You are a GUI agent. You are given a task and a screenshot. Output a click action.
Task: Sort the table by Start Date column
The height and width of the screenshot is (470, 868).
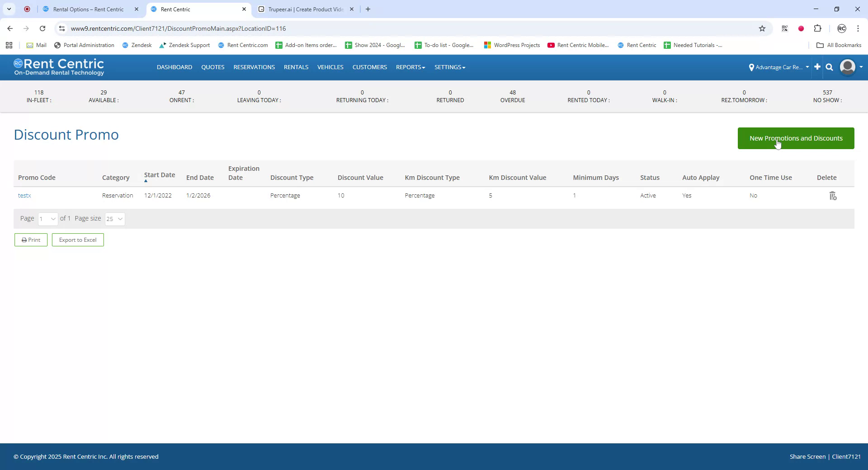pos(159,175)
